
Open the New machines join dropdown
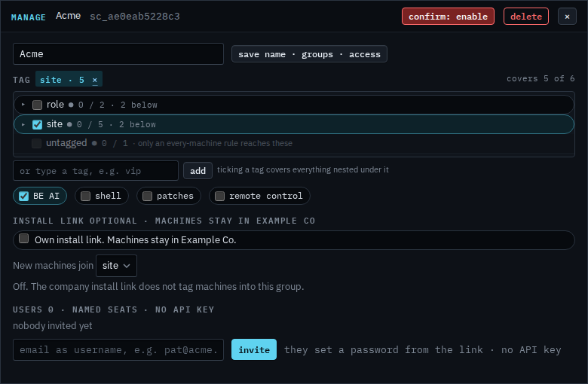(x=116, y=266)
